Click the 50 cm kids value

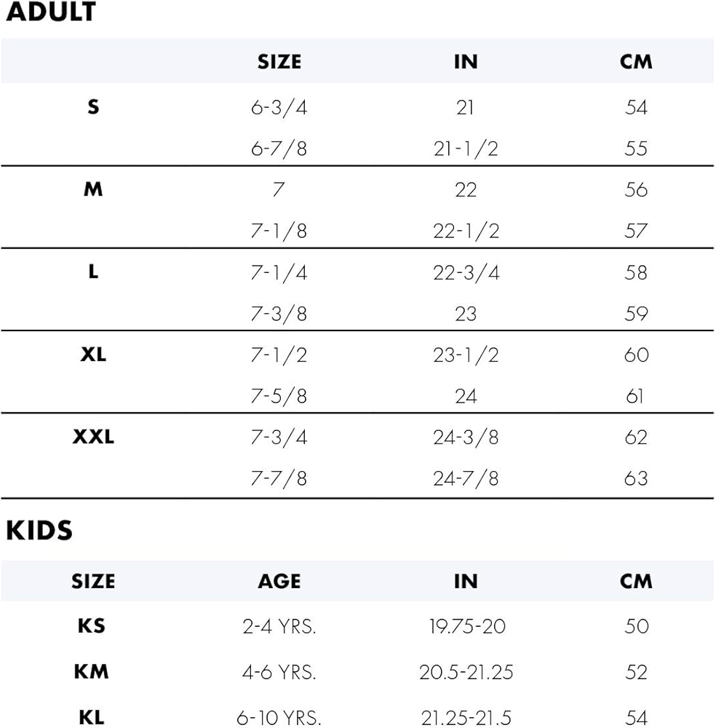pos(636,626)
